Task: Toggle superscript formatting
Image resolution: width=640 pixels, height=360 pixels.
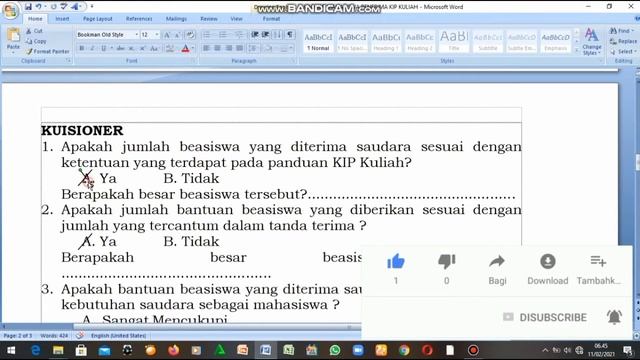Action: point(142,49)
